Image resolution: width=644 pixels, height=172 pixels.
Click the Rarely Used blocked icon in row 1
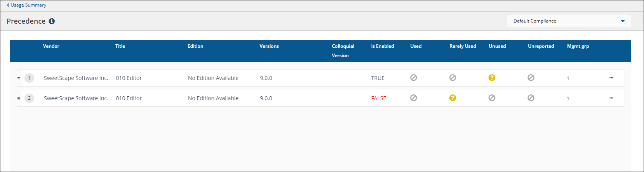tap(453, 78)
